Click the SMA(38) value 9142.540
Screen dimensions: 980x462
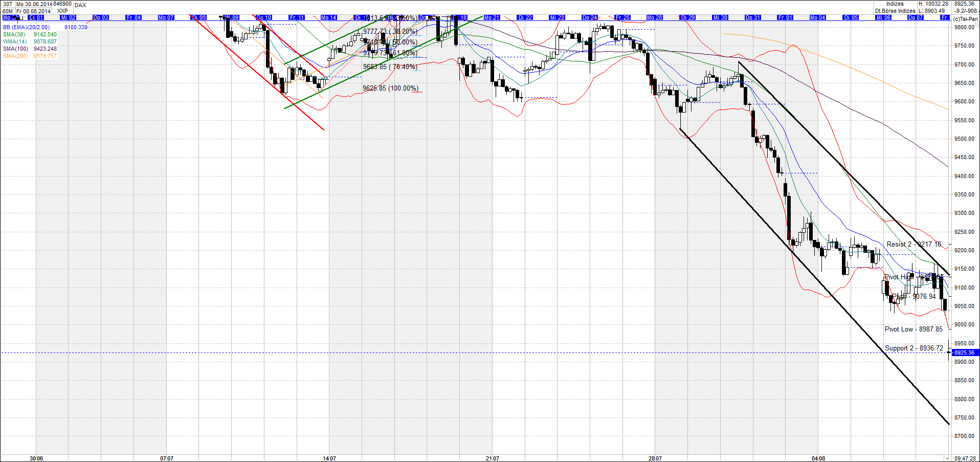(x=45, y=34)
